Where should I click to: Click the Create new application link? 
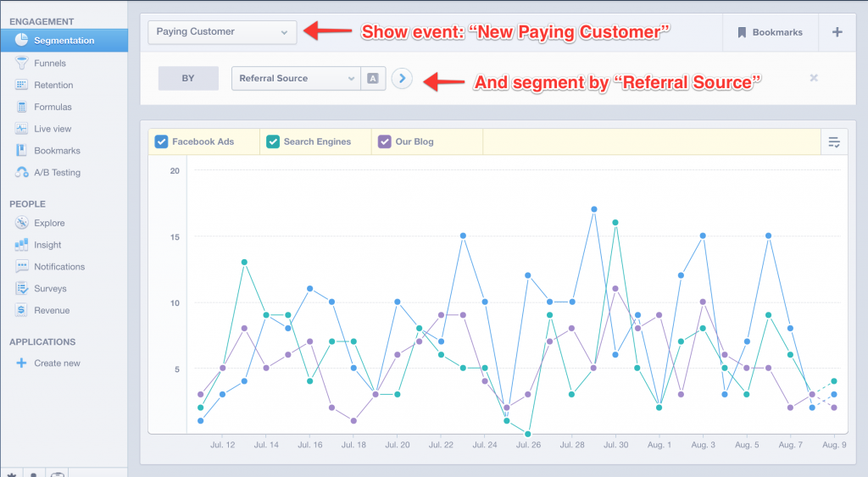pyautogui.click(x=57, y=363)
